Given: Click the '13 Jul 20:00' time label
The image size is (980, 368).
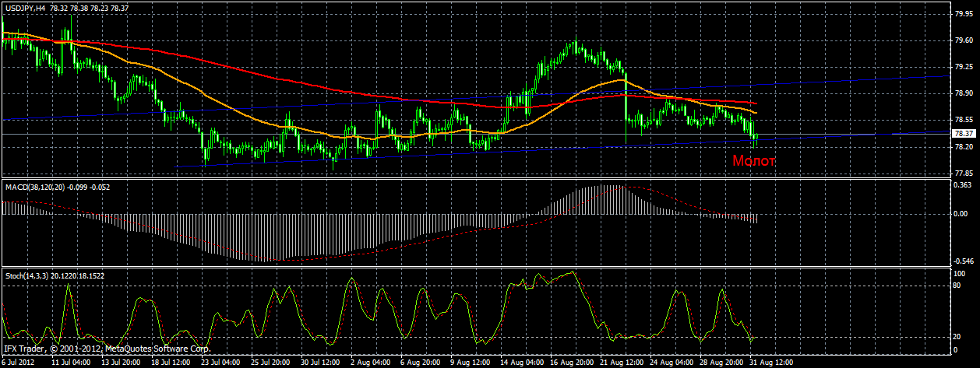Looking at the screenshot, I should tap(121, 362).
